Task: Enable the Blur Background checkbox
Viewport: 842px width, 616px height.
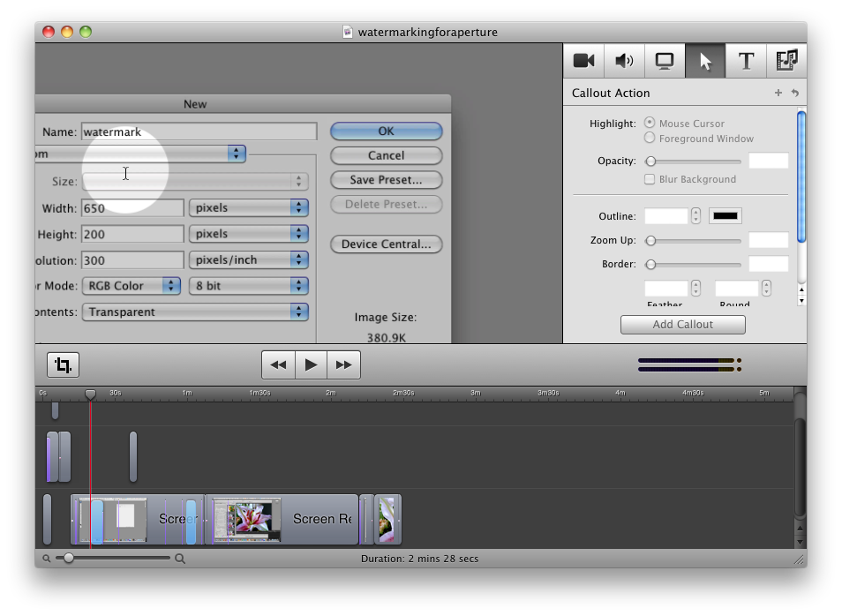Action: click(650, 179)
